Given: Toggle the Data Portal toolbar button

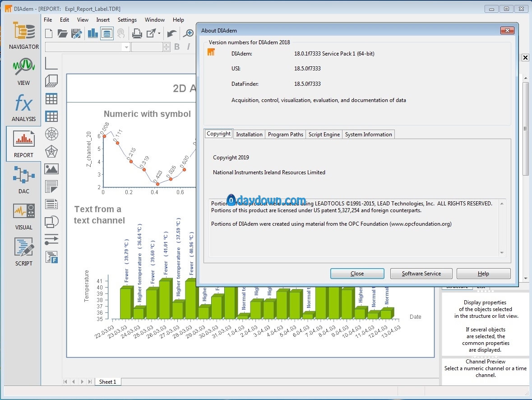Looking at the screenshot, I should [107, 33].
